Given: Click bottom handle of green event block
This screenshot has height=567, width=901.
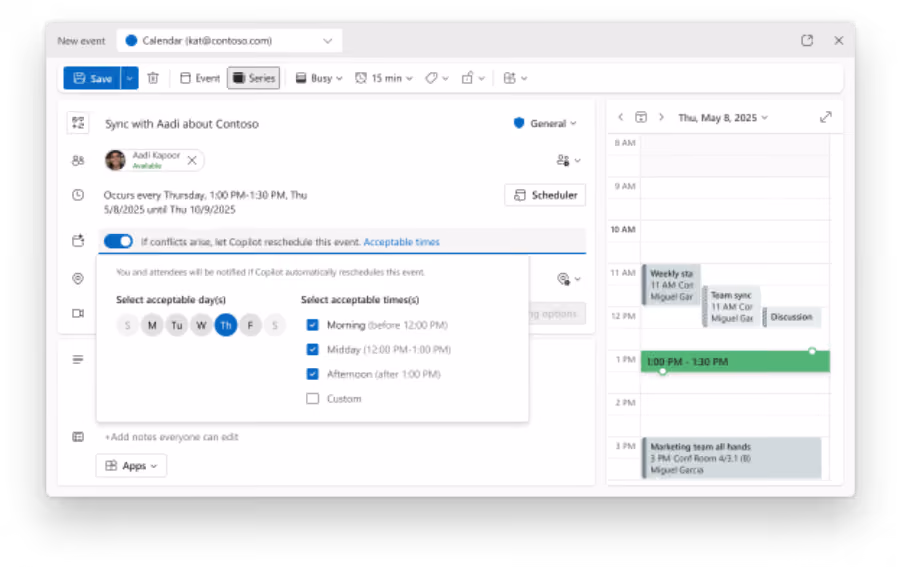Looking at the screenshot, I should coord(663,372).
